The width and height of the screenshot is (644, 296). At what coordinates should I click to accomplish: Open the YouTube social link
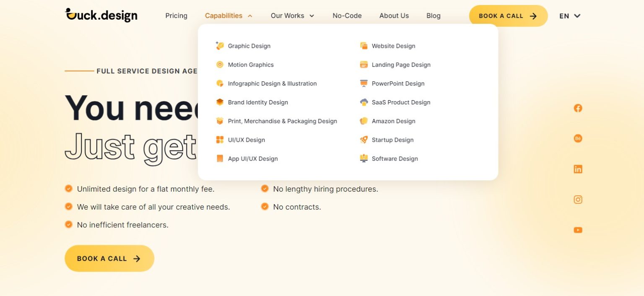click(578, 230)
